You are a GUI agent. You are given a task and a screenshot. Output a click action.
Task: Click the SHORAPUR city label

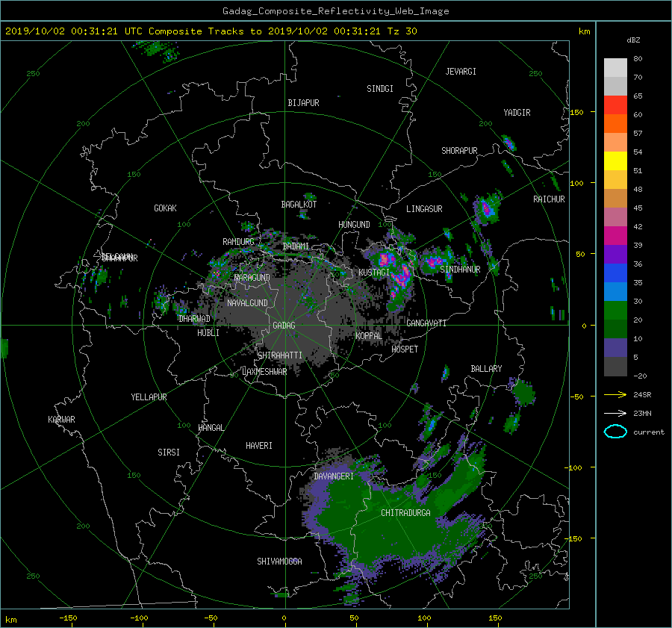point(459,151)
